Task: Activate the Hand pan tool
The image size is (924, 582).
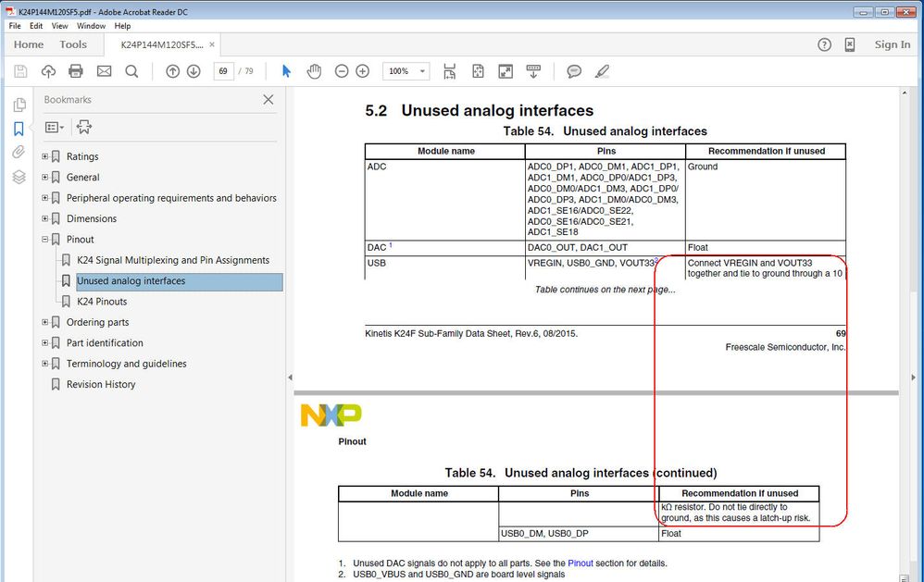Action: point(314,71)
